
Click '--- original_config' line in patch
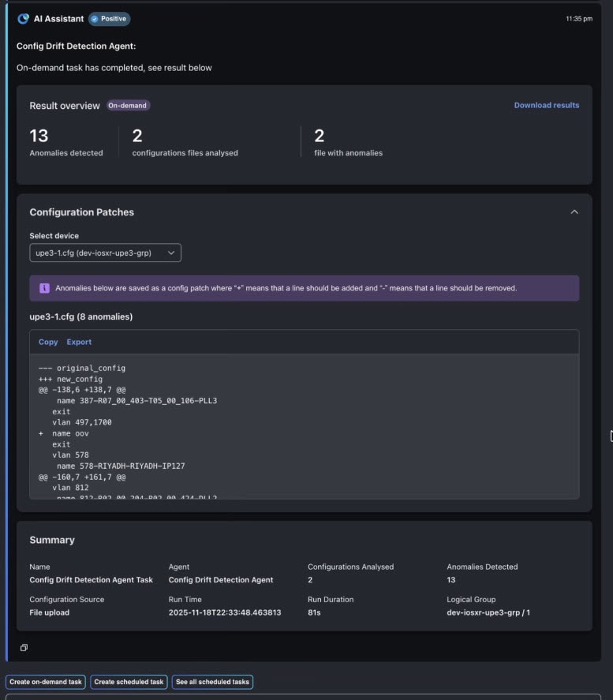82,369
